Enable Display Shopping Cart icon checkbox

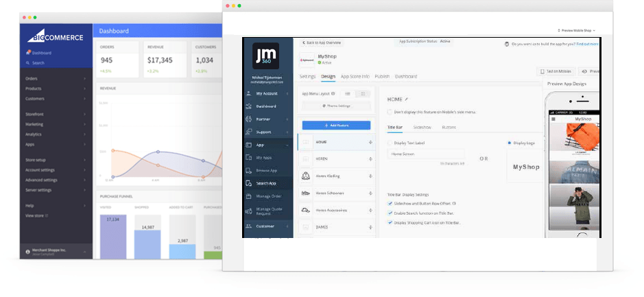(390, 222)
